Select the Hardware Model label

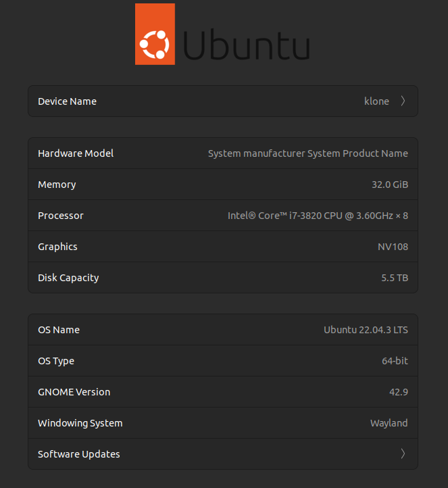pos(76,153)
